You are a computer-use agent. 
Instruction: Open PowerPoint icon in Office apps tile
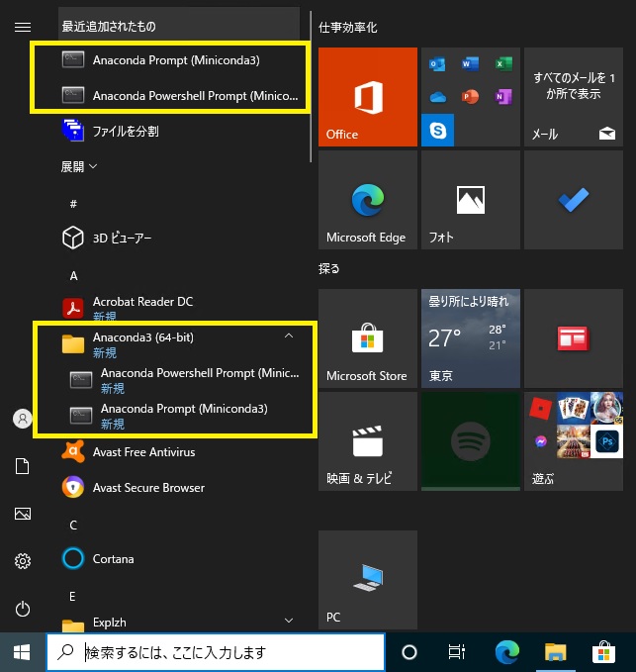pyautogui.click(x=470, y=97)
